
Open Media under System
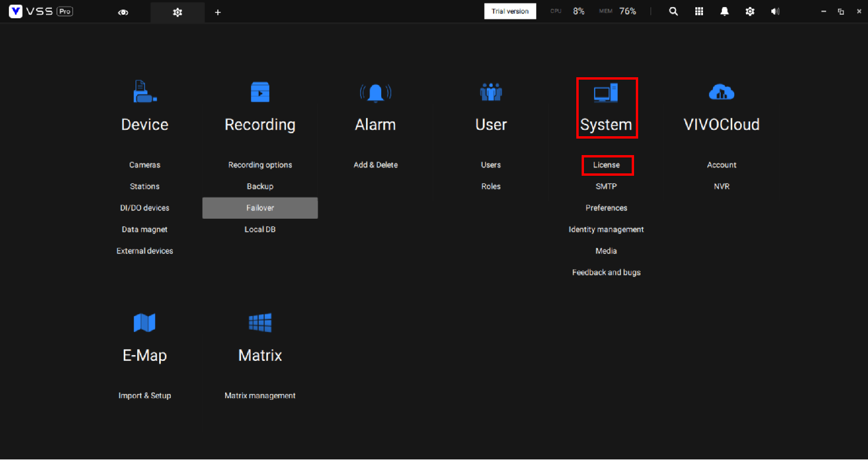[x=606, y=251]
